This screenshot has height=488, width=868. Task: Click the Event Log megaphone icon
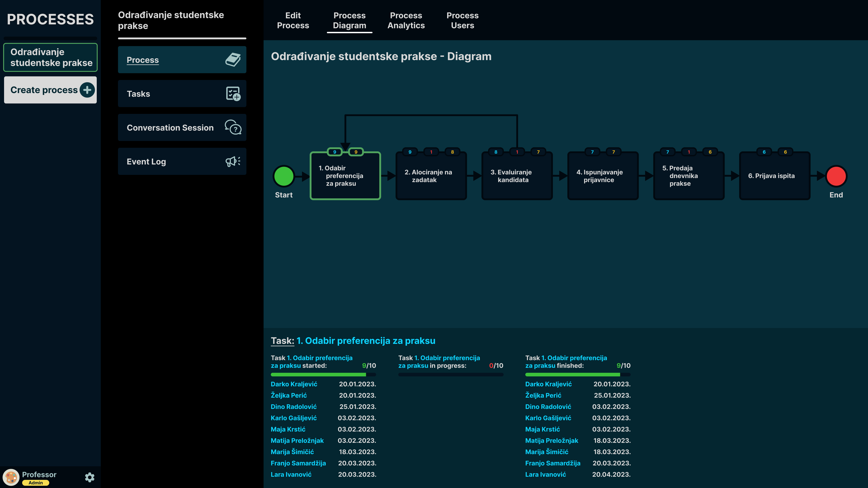[233, 161]
